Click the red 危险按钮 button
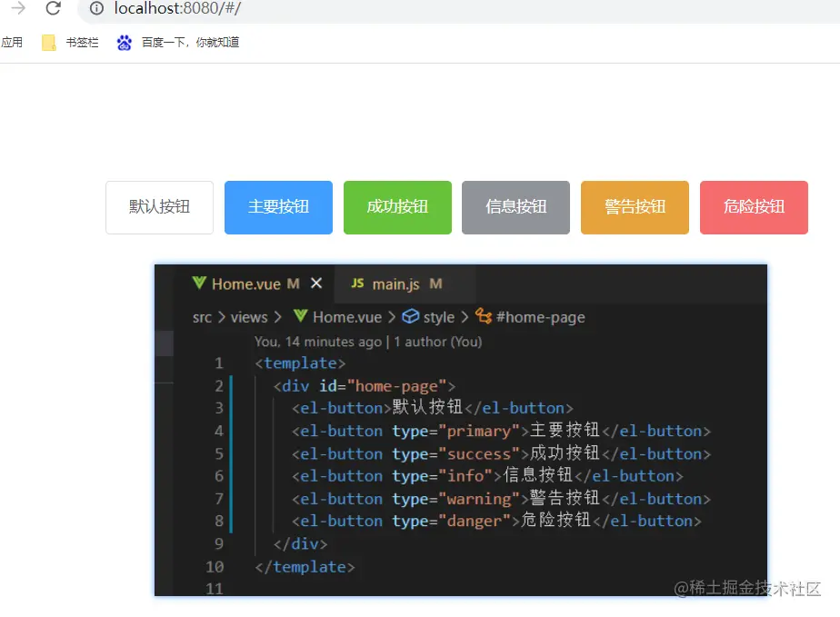840x617 pixels. pos(754,207)
